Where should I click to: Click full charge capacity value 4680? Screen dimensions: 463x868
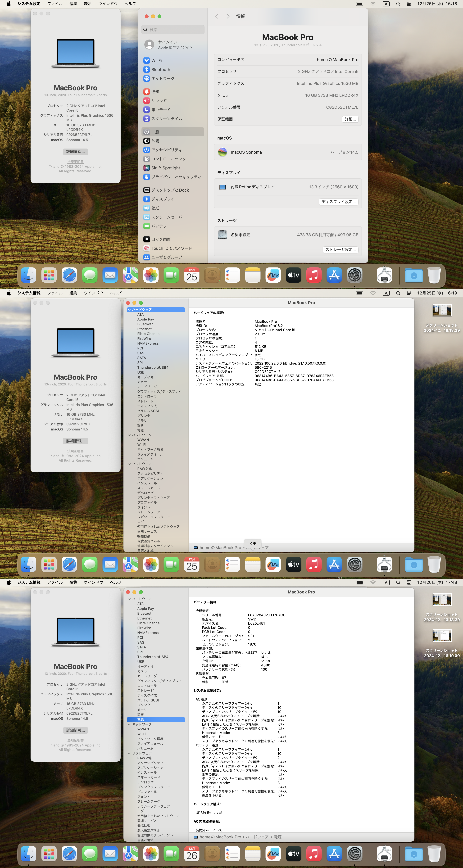266,665
